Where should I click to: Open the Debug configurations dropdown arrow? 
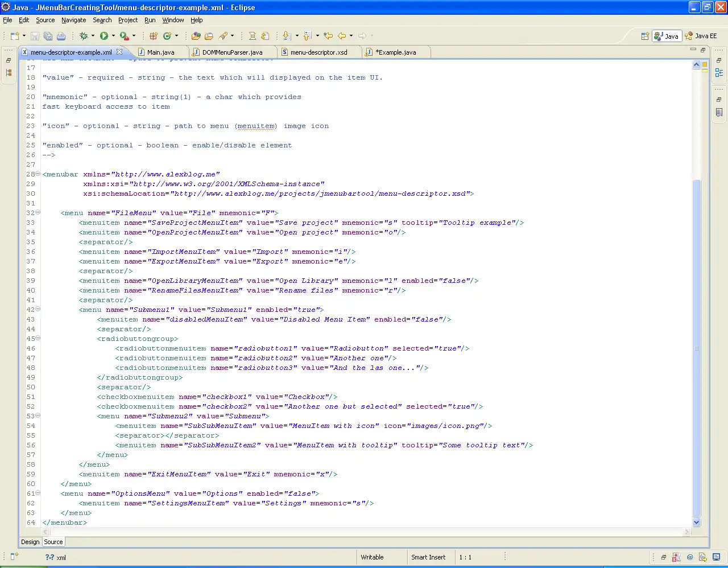[93, 36]
